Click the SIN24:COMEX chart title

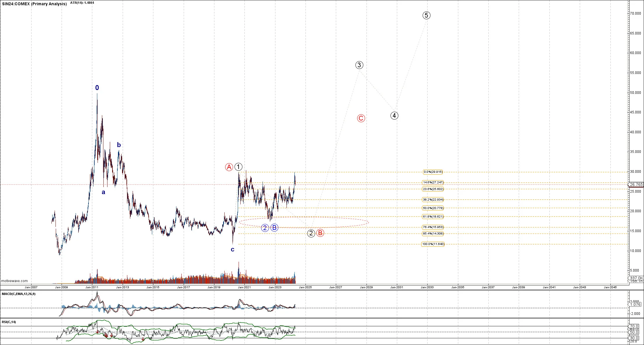pos(34,4)
